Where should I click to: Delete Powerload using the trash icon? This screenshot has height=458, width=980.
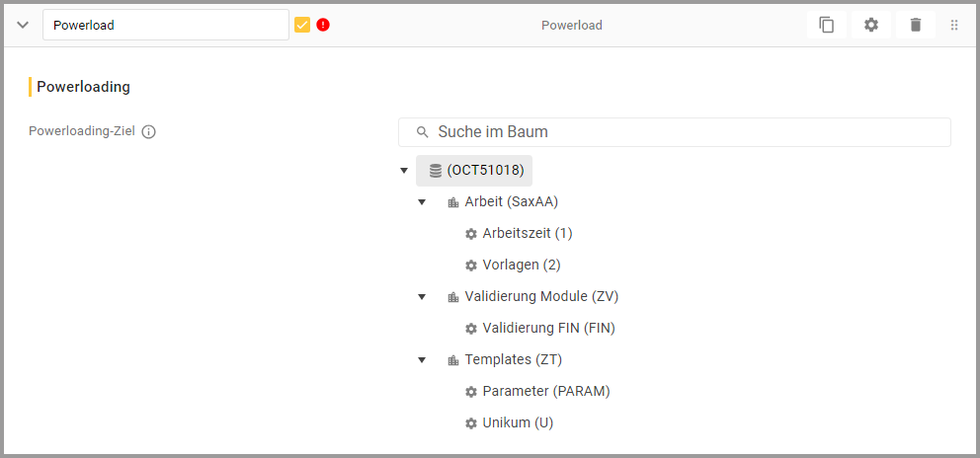[x=915, y=25]
